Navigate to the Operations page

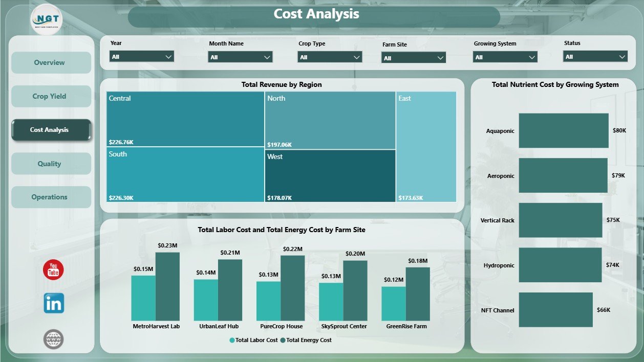51,197
